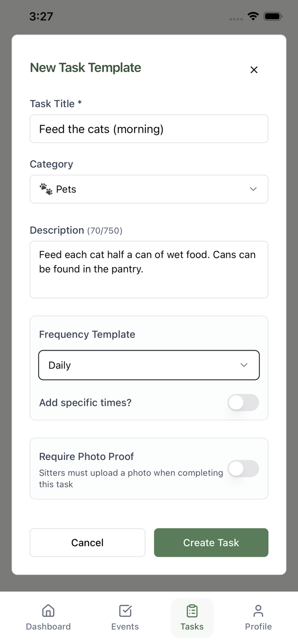Close the New Task Template dialog

[254, 70]
